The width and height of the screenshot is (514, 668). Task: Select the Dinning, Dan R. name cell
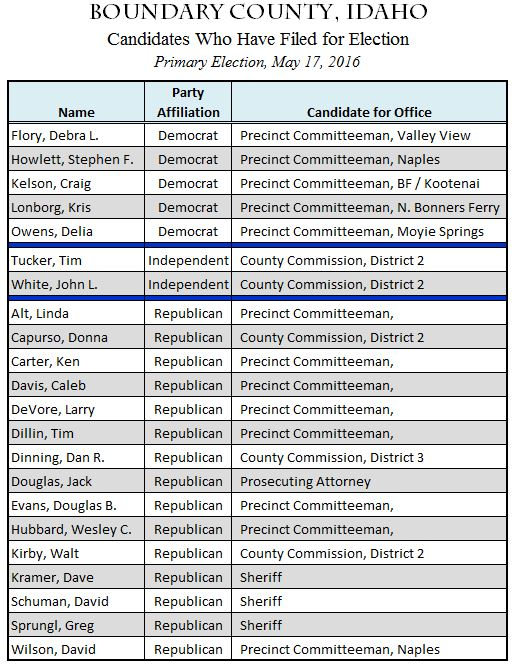coord(76,458)
